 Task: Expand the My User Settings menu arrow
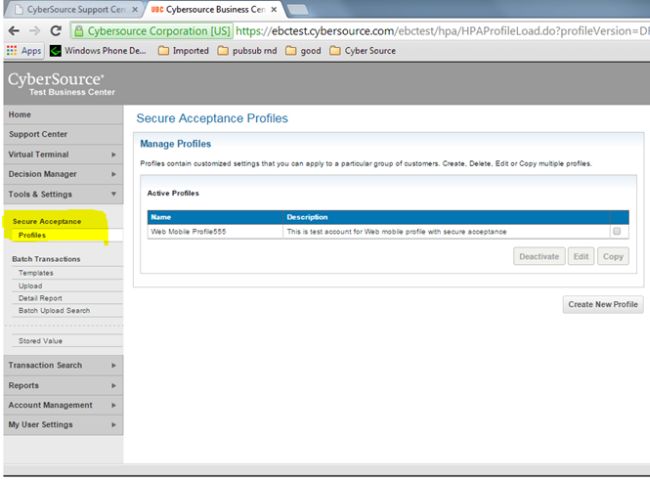coord(114,425)
